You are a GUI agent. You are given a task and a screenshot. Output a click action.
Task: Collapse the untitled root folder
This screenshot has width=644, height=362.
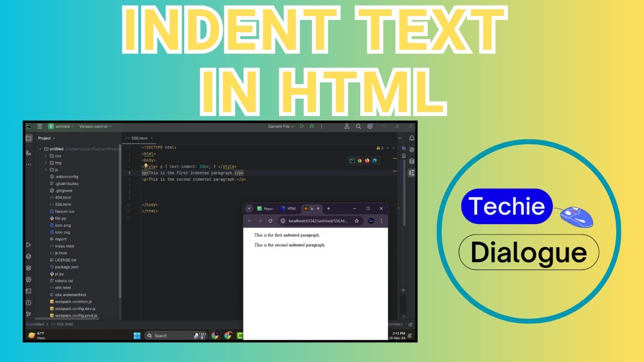(40, 149)
